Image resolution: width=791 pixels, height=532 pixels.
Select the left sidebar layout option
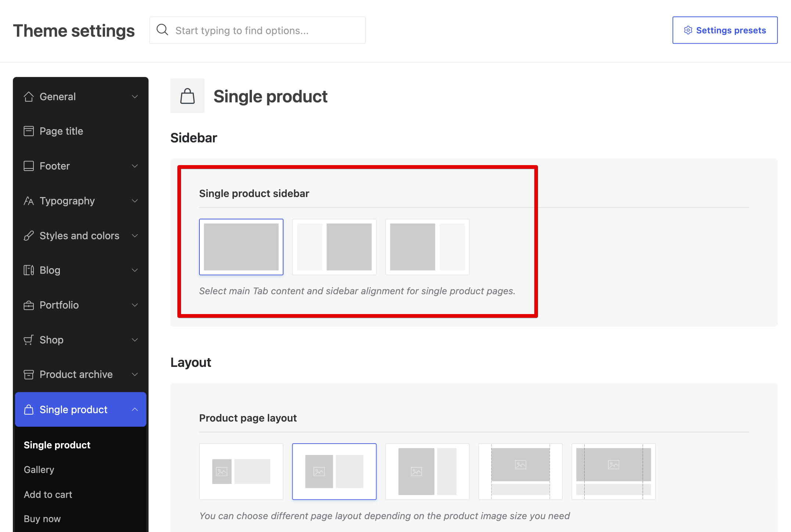(334, 247)
